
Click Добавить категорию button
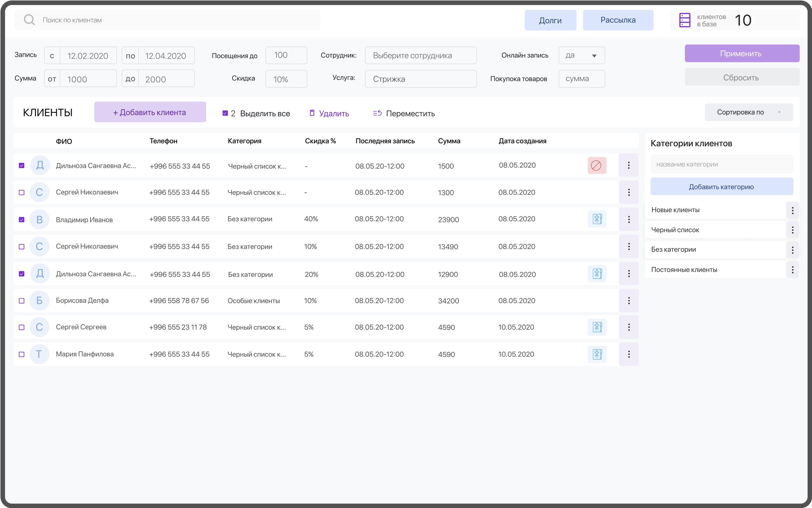(x=722, y=187)
